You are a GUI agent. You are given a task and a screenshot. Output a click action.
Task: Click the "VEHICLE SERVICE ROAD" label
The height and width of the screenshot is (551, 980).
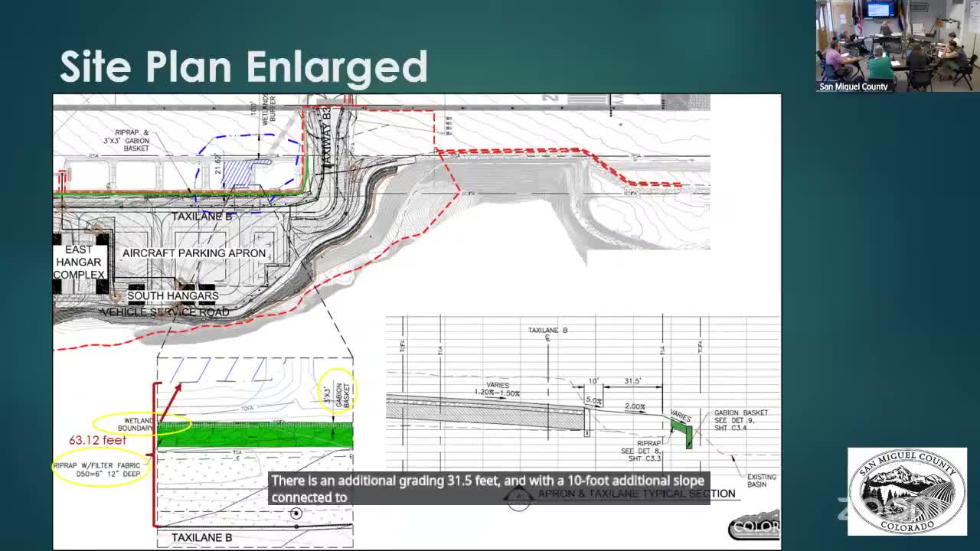(x=165, y=312)
